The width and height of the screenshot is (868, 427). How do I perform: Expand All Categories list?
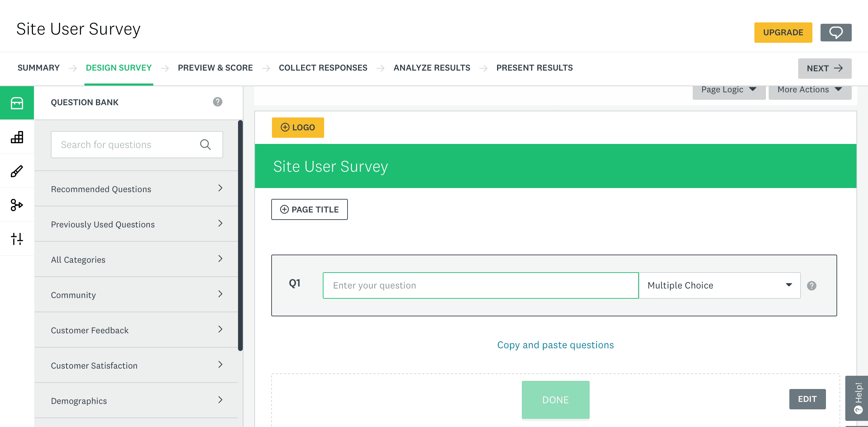point(136,259)
